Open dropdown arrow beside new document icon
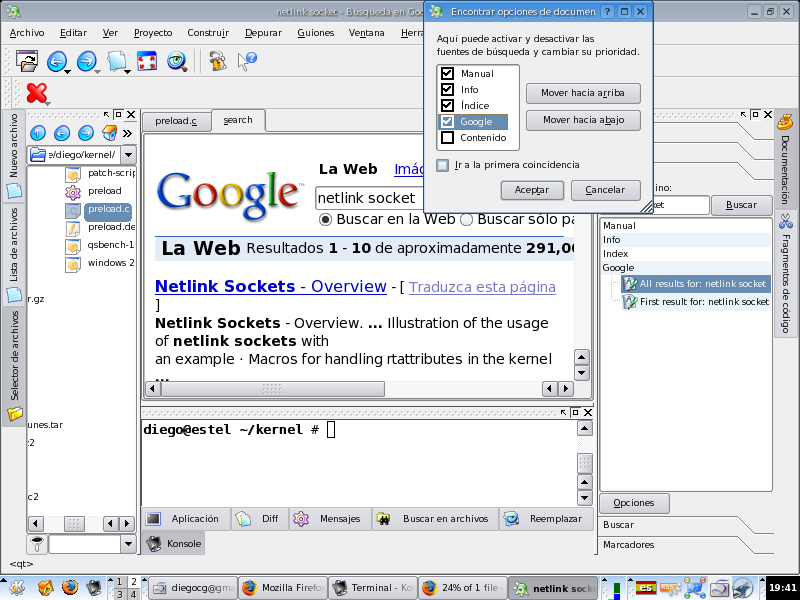Viewport: 800px width, 600px height. click(x=128, y=72)
